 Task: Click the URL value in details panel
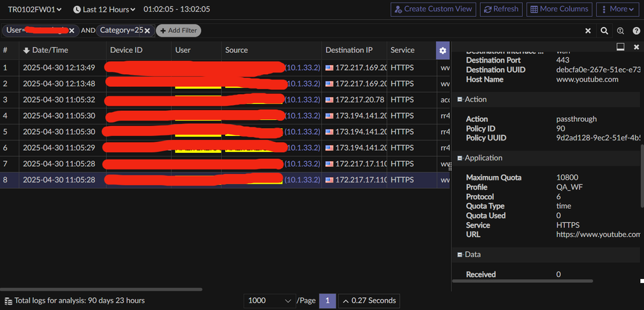(x=598, y=235)
